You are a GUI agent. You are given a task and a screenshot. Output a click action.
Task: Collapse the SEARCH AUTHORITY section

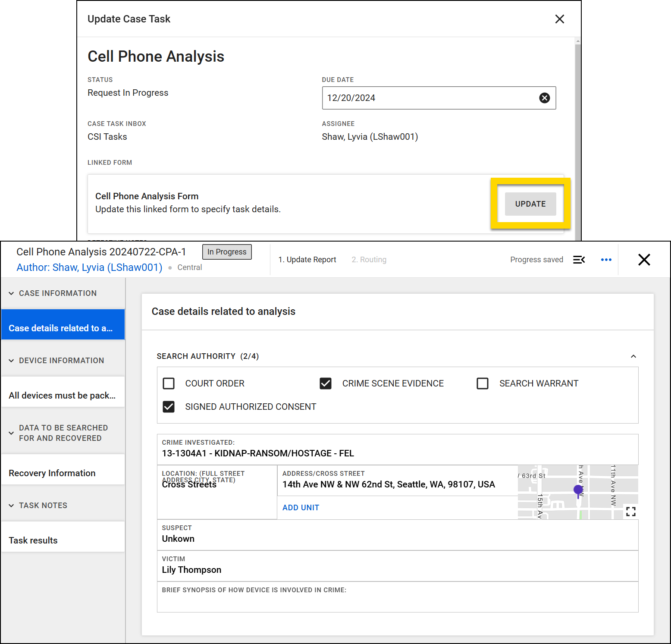coord(633,356)
